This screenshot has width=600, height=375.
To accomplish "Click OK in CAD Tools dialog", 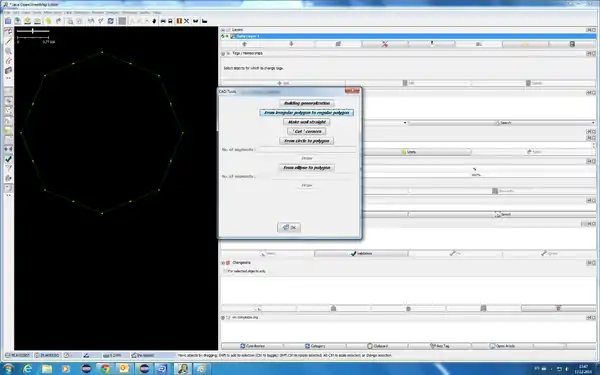I will [x=289, y=227].
